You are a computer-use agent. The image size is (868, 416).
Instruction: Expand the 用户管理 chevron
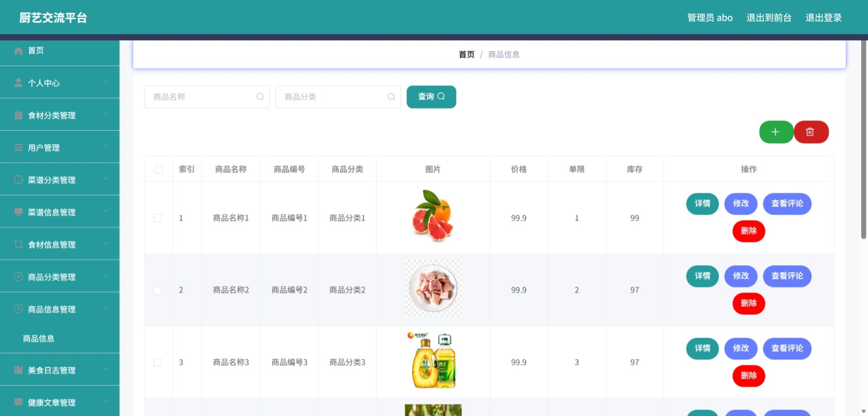pos(106,146)
